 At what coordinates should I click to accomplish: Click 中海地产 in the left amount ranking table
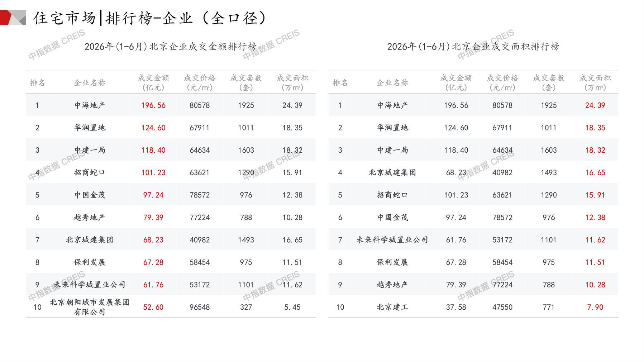pos(90,105)
